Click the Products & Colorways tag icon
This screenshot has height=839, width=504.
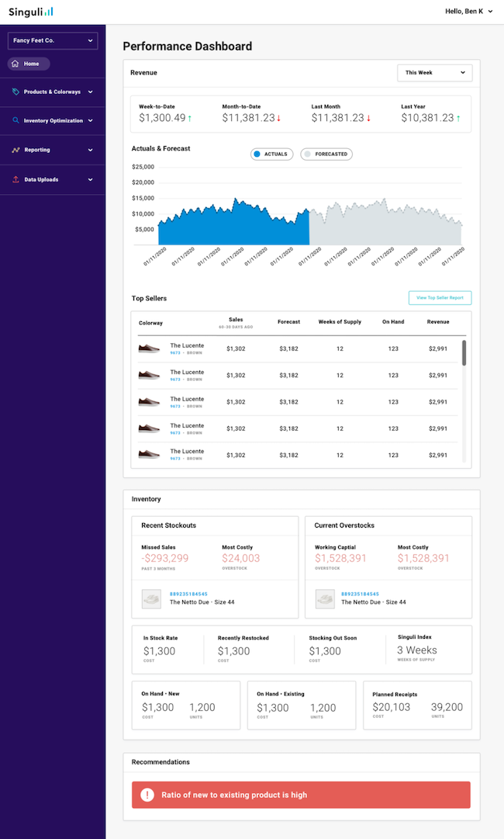tap(16, 92)
